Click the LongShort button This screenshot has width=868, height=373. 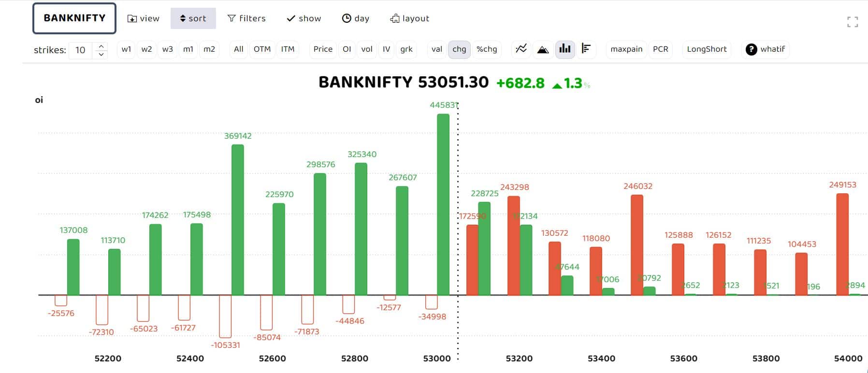tap(707, 49)
